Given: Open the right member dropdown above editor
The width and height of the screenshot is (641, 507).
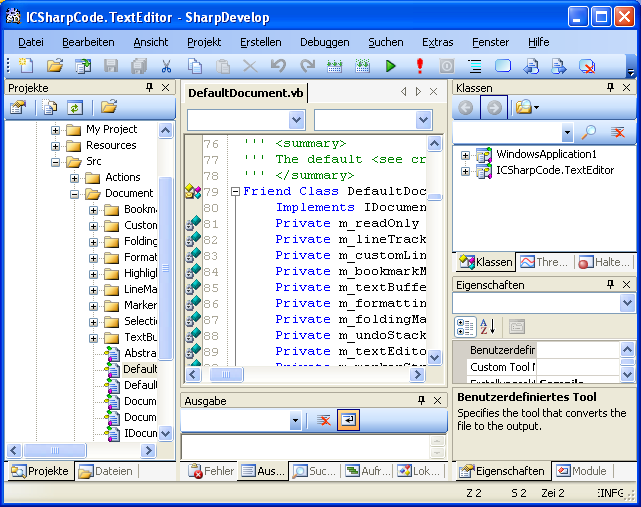Looking at the screenshot, I should click(424, 120).
